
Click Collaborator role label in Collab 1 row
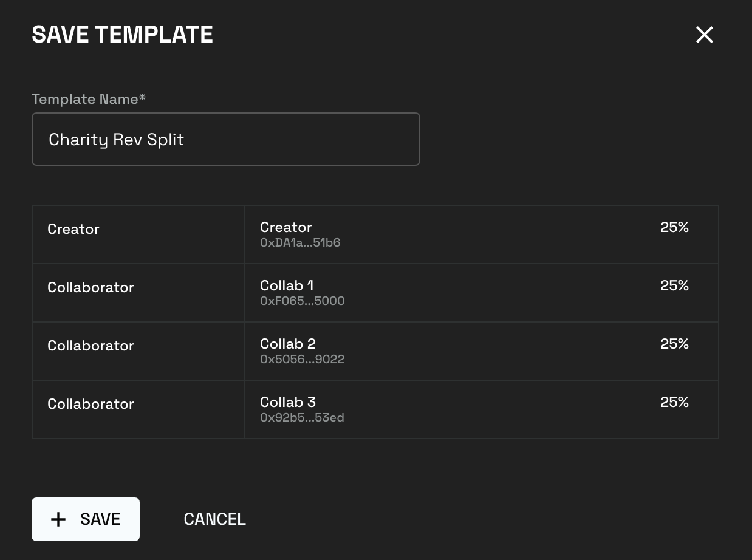point(91,287)
